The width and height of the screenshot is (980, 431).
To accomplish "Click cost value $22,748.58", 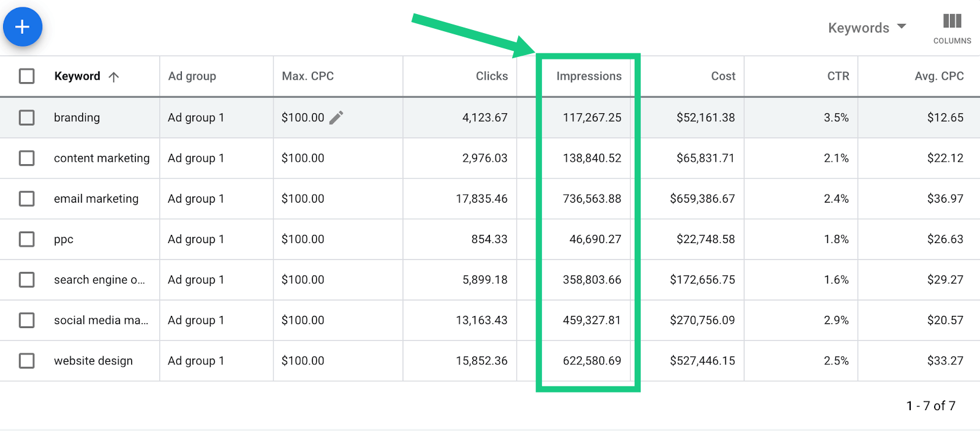I will point(706,239).
